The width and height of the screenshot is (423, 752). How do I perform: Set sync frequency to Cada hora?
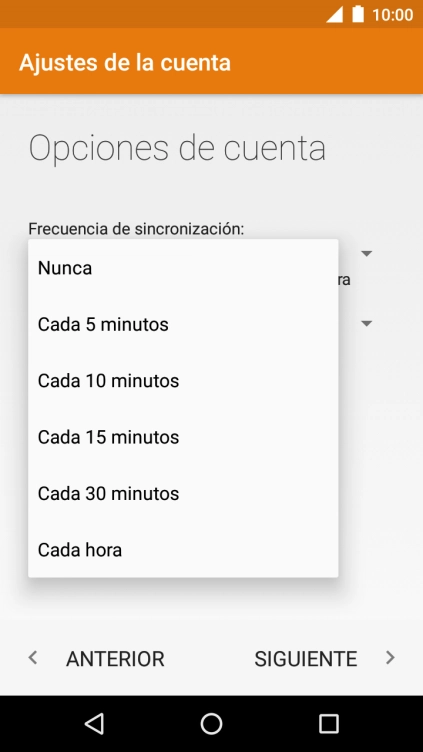183,550
